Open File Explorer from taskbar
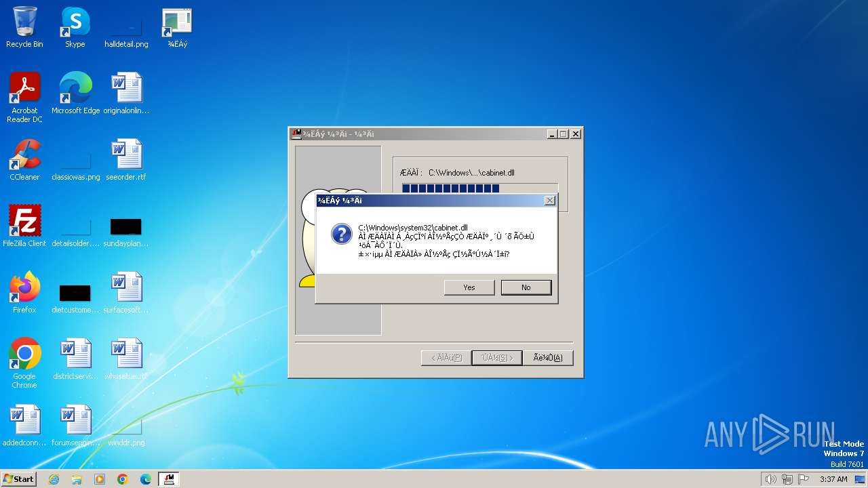Screen dimensions: 868x488 pyautogui.click(x=77, y=479)
